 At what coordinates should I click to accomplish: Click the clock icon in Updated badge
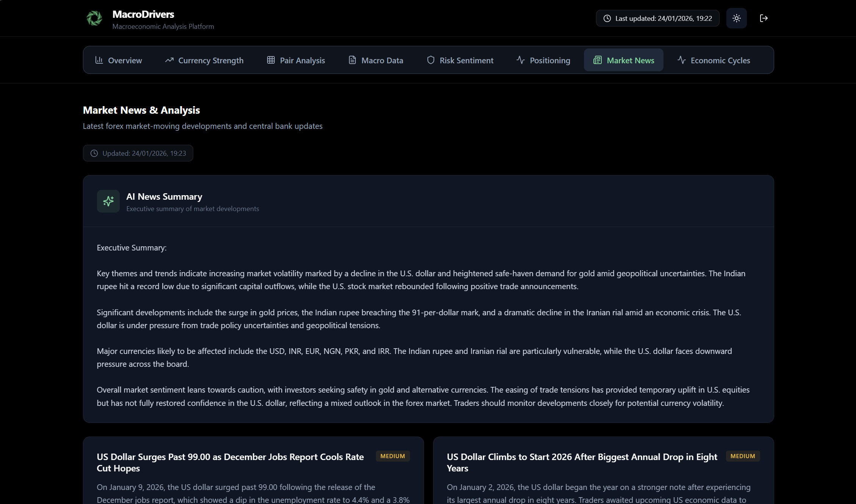click(x=94, y=153)
